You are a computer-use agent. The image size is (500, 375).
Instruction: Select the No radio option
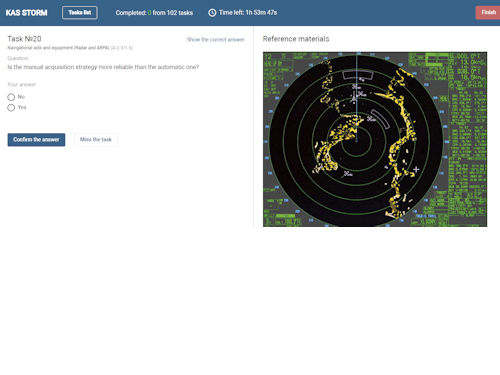(x=11, y=97)
